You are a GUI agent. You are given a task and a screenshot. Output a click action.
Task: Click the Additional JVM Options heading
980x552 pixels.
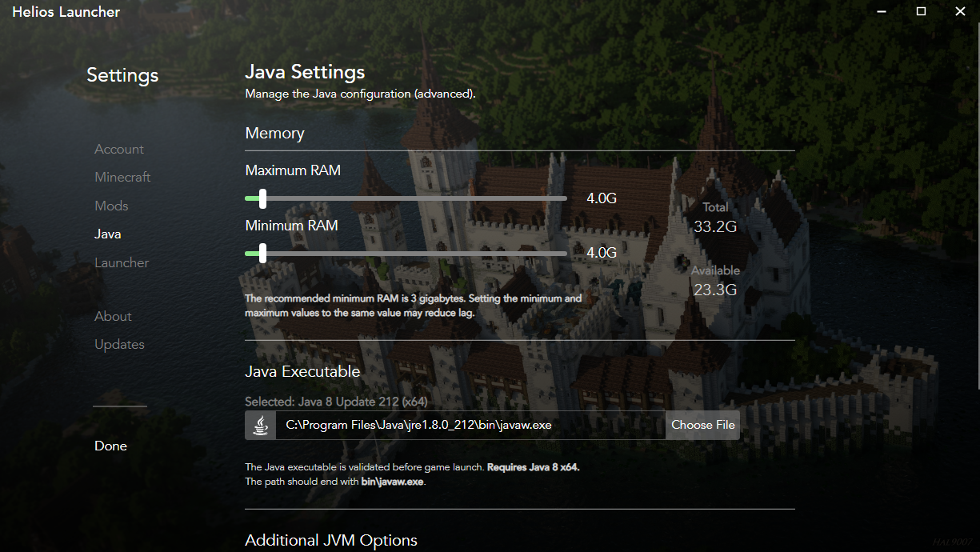coord(331,541)
